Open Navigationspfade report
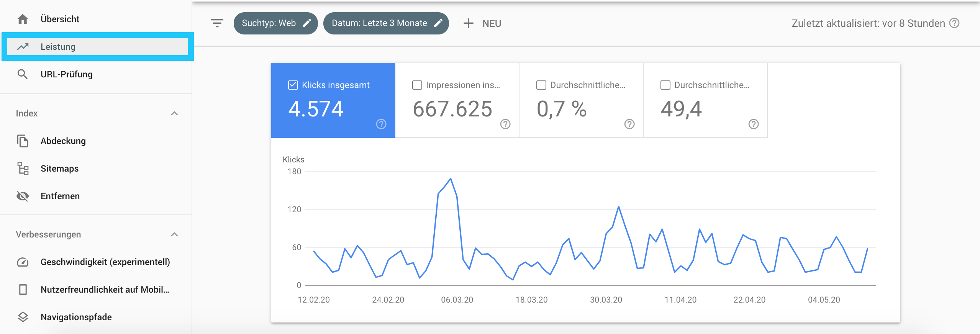The width and height of the screenshot is (980, 334). click(96, 317)
